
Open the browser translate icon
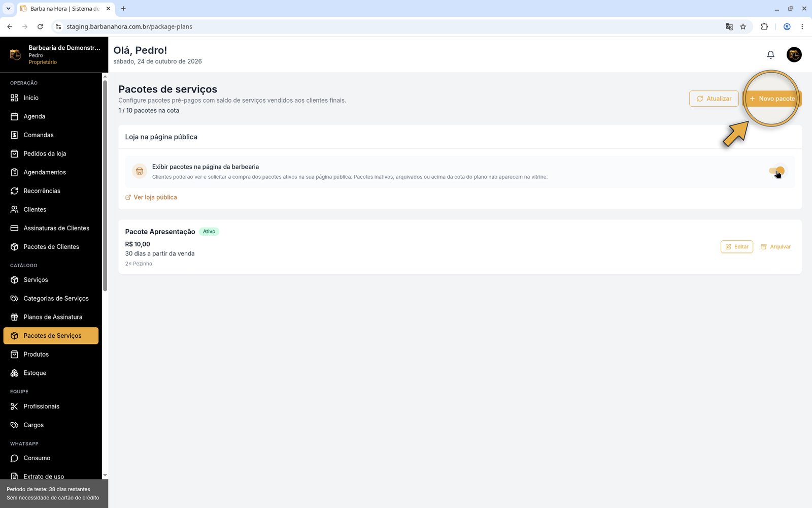(x=729, y=26)
